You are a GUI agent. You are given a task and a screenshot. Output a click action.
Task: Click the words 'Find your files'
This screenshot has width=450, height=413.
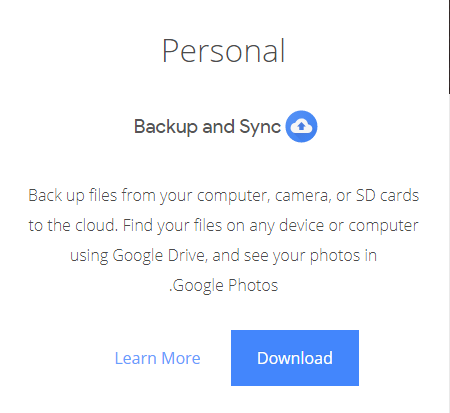172,226
